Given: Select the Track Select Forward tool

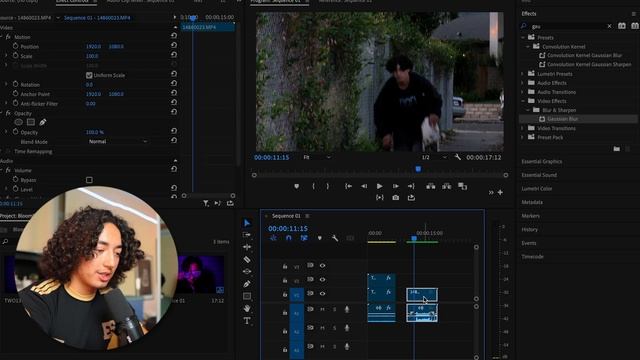Looking at the screenshot, I should (x=247, y=235).
